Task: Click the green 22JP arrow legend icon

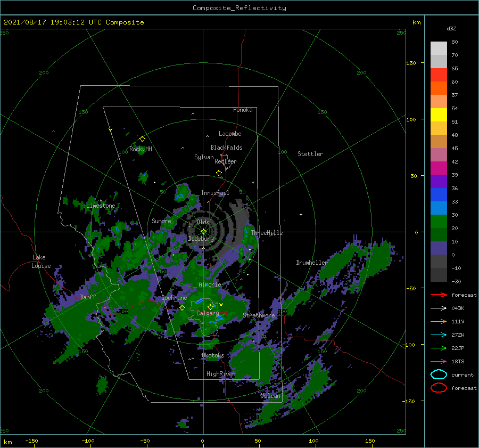Action: coord(439,348)
